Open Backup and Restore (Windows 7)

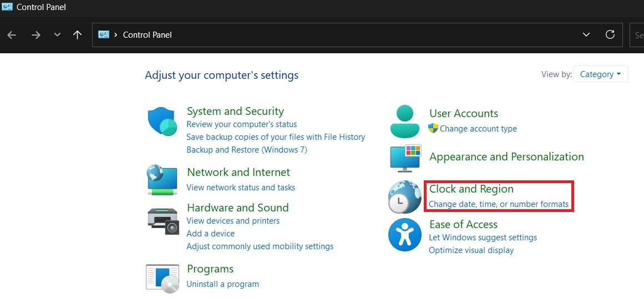pyautogui.click(x=247, y=150)
